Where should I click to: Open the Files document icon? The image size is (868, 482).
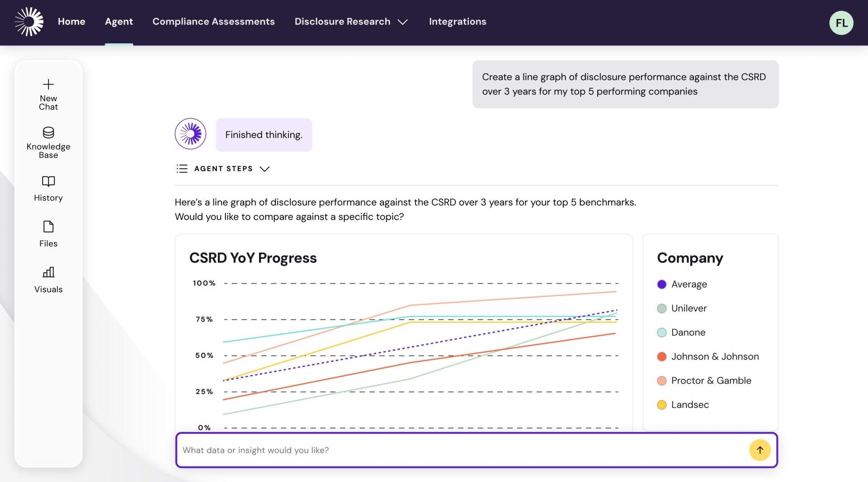[x=48, y=226]
